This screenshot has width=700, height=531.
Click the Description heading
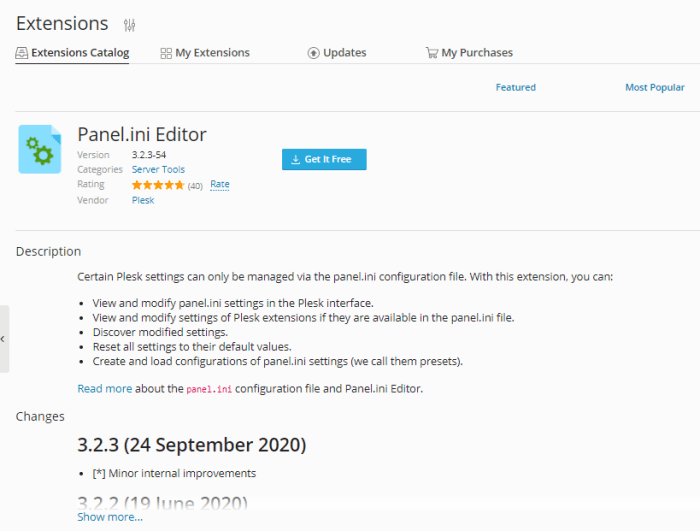point(48,252)
